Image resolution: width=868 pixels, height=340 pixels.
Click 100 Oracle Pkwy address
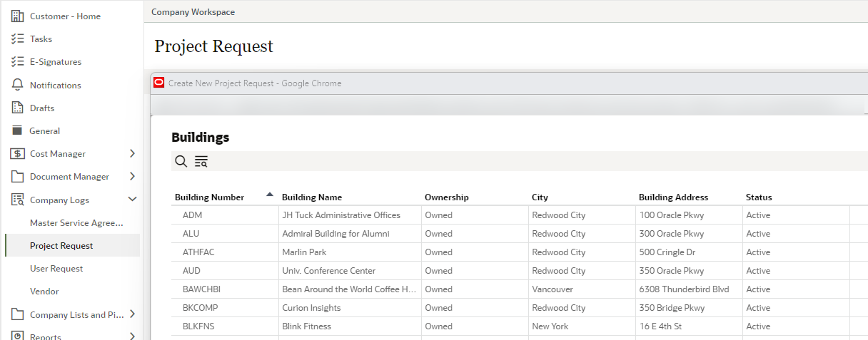(x=671, y=215)
